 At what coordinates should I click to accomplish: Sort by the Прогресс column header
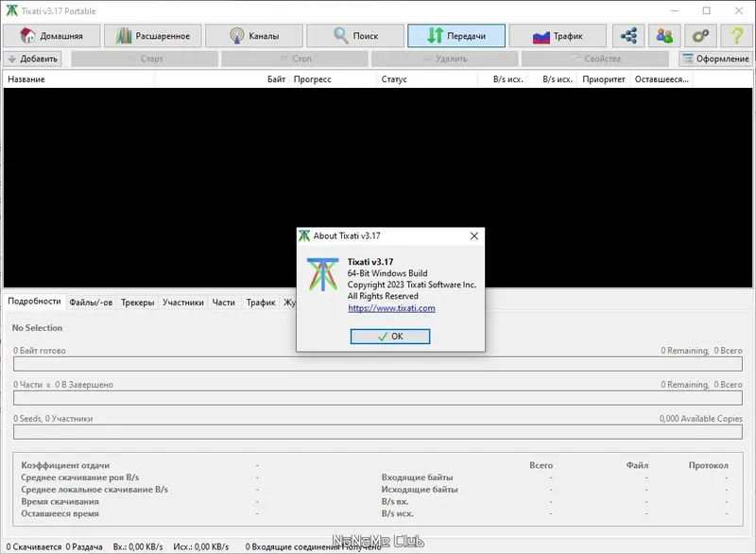pos(333,79)
